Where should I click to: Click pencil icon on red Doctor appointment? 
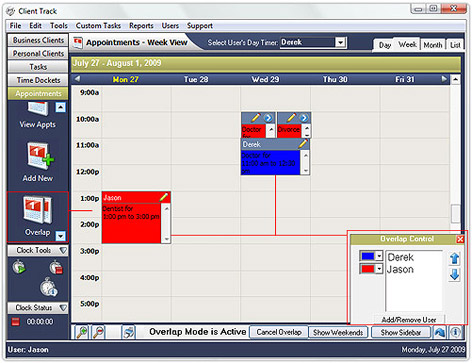256,117
